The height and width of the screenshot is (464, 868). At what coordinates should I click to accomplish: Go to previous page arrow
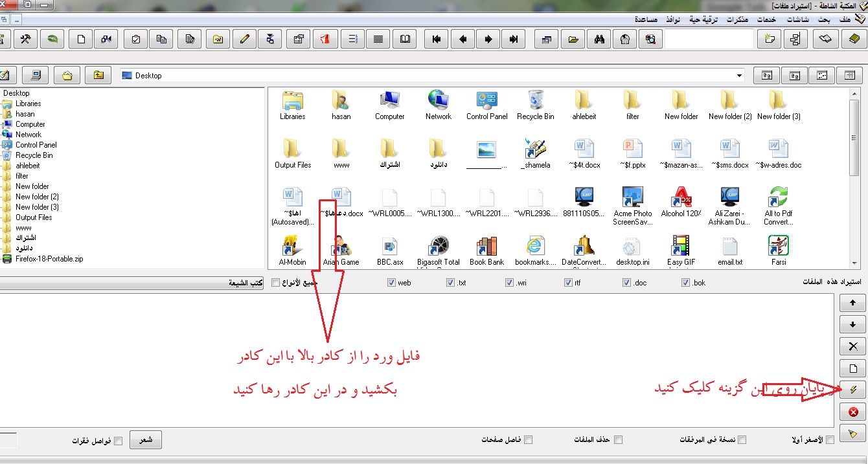[x=463, y=39]
